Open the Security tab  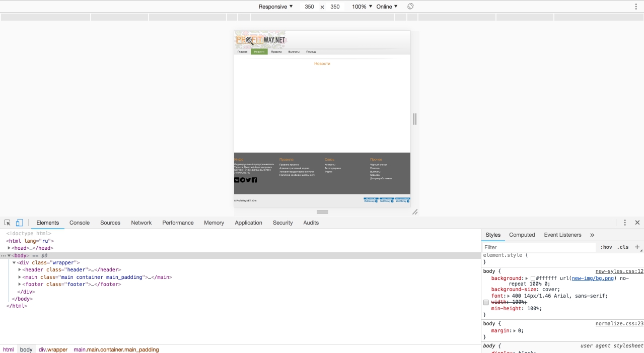pos(283,223)
